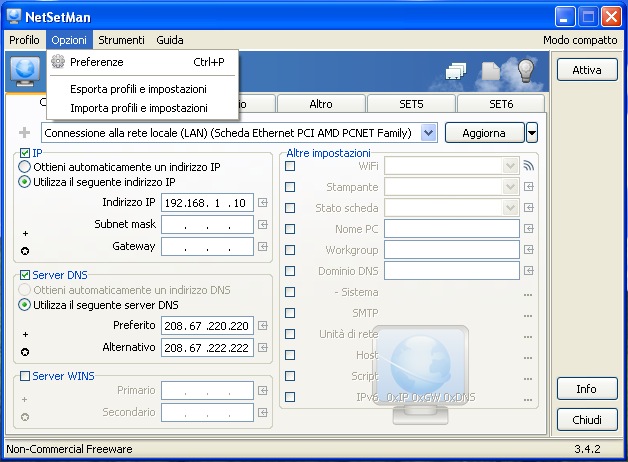Click the stacked windows icon in the header
This screenshot has height=462, width=628.
pyautogui.click(x=456, y=71)
